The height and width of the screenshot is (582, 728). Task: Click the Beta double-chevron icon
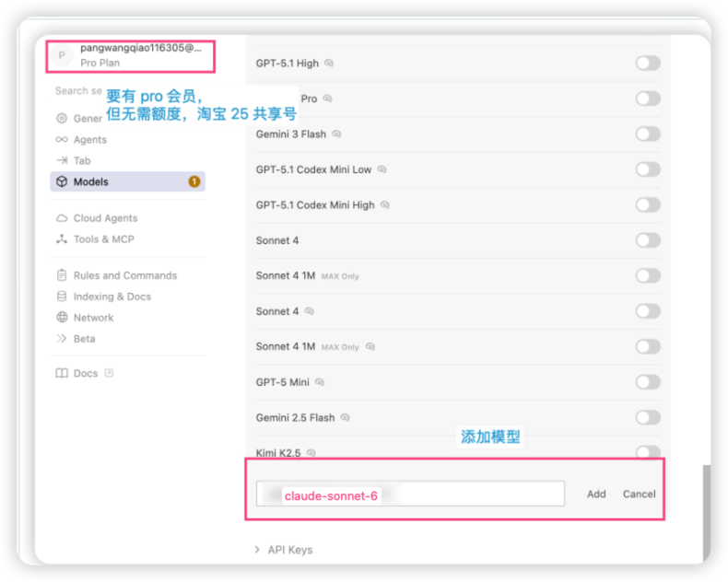(x=62, y=338)
